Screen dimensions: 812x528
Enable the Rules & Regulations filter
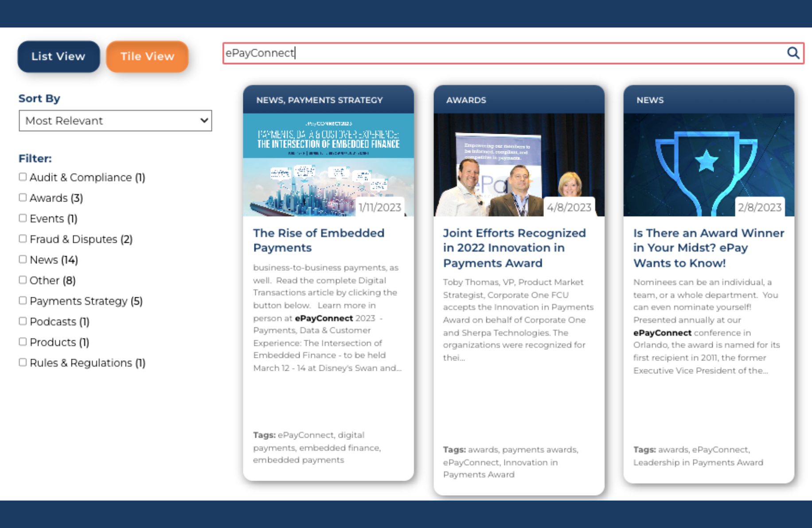[x=23, y=362]
